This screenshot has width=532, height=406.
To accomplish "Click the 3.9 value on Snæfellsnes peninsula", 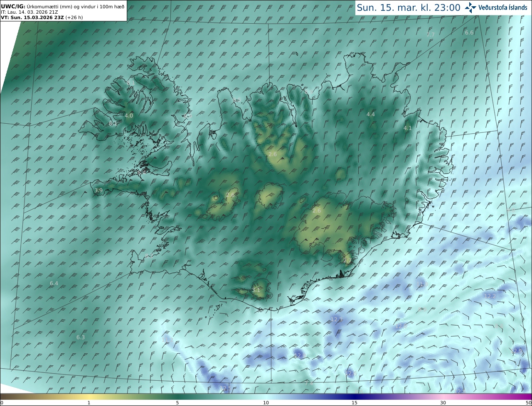I will [99, 190].
